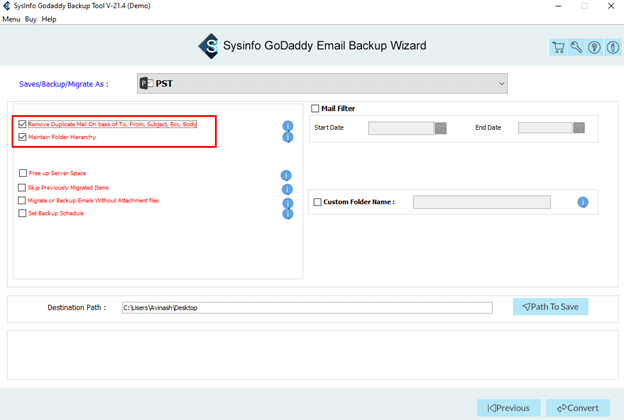Click the about info icon in header
The width and height of the screenshot is (624, 420).
pos(613,47)
